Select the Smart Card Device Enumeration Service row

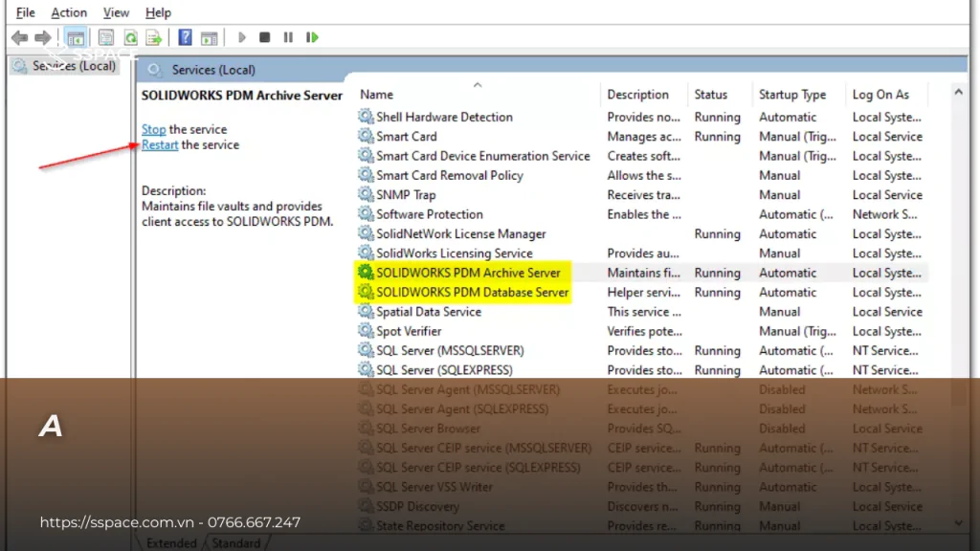point(640,156)
